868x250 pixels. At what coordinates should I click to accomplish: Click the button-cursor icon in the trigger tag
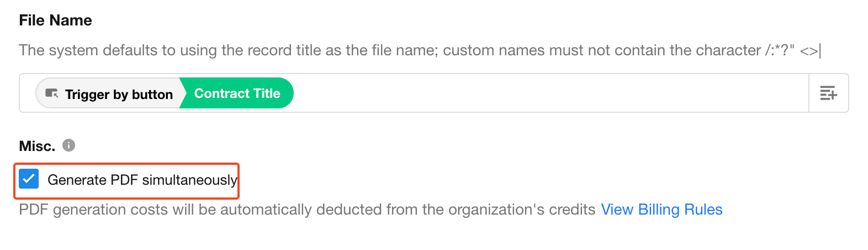click(x=52, y=93)
